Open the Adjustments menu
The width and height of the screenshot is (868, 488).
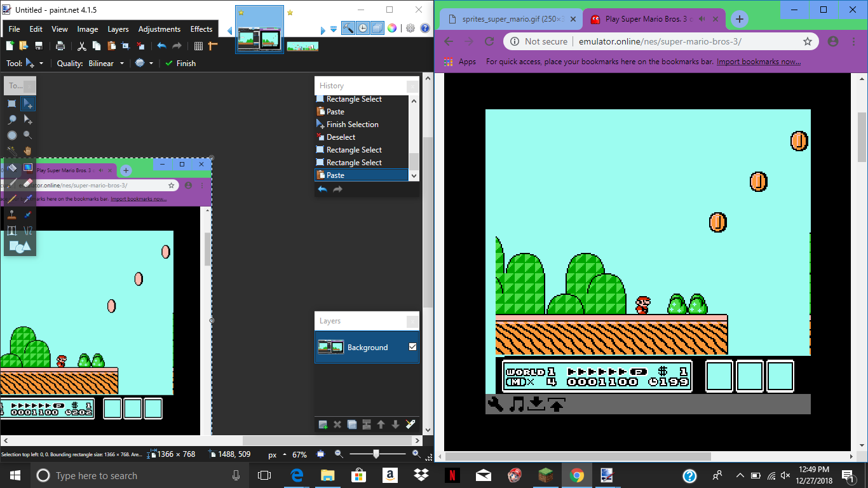pos(159,29)
